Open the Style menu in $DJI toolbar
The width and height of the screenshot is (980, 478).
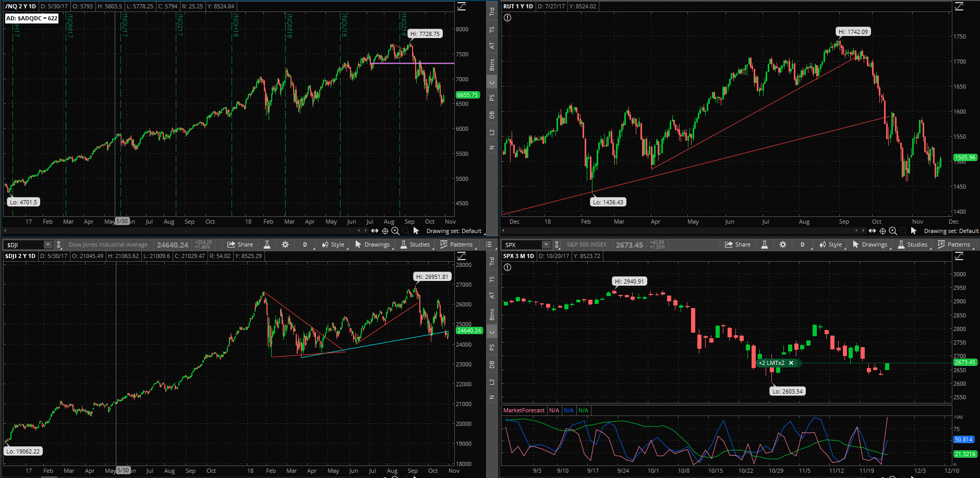coord(334,244)
